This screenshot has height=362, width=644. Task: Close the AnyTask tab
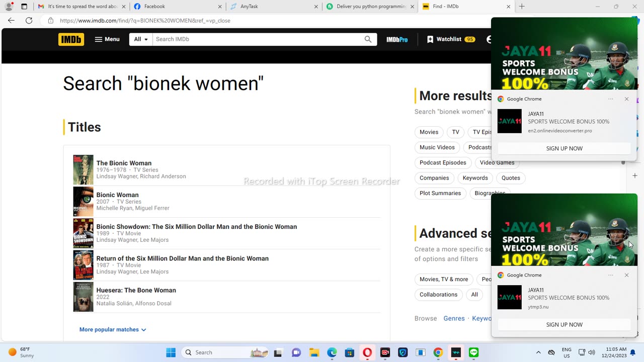[x=316, y=7]
